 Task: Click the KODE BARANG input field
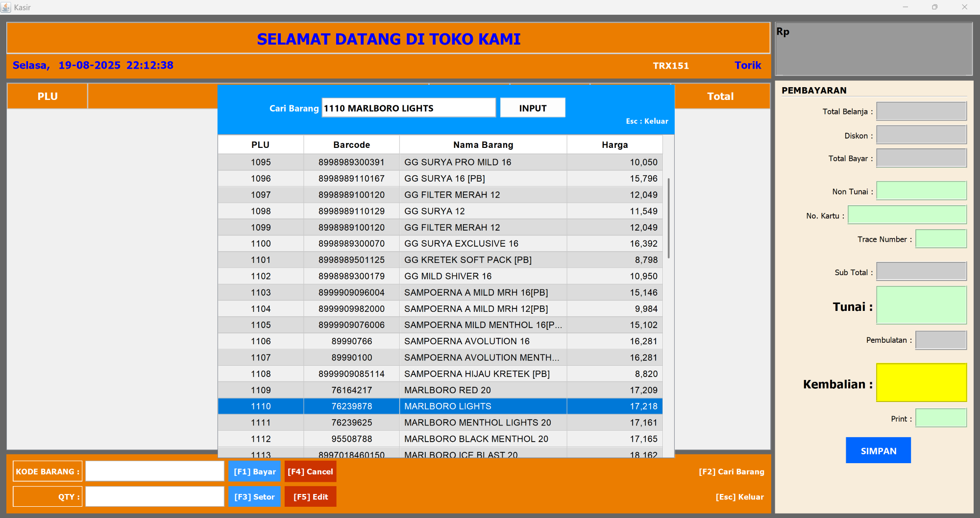pyautogui.click(x=155, y=471)
